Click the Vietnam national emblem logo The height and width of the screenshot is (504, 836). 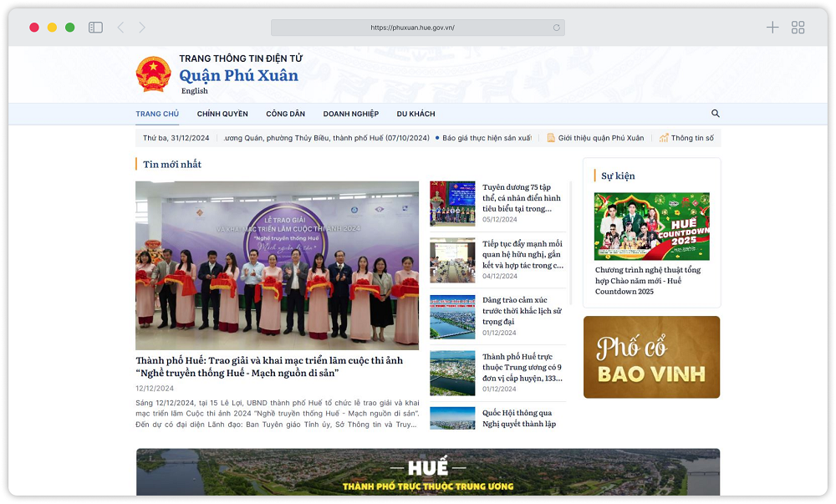[153, 74]
